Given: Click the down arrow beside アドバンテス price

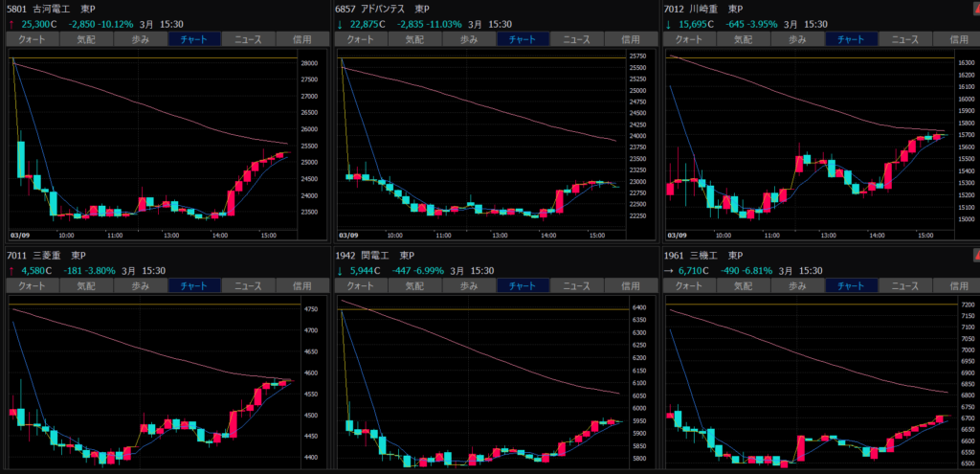Looking at the screenshot, I should point(341,24).
